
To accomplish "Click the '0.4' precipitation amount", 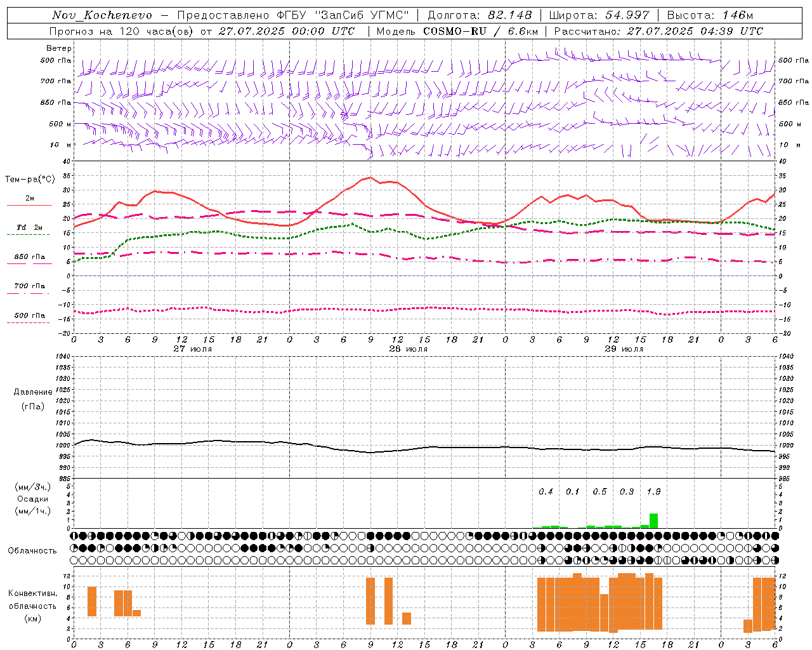I will tap(546, 492).
